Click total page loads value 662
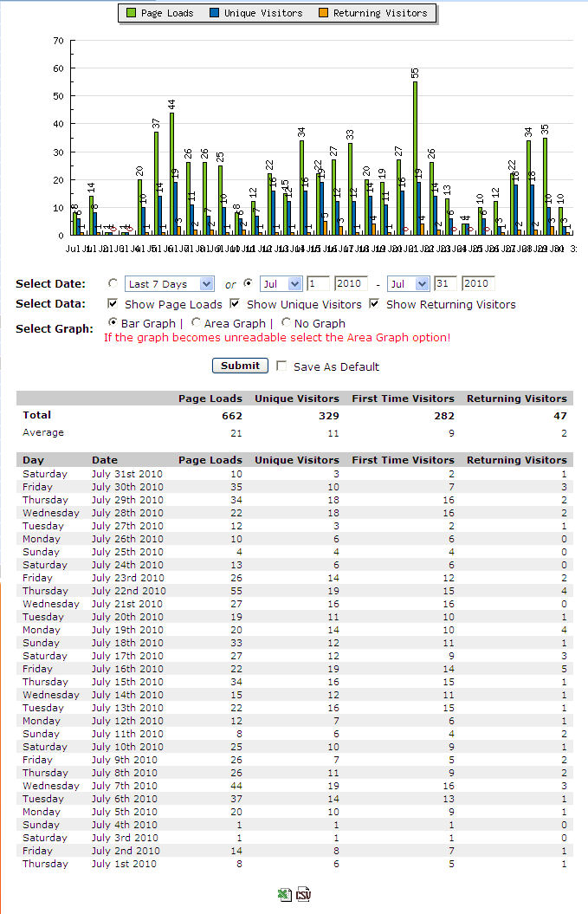This screenshot has width=588, height=914. [232, 416]
